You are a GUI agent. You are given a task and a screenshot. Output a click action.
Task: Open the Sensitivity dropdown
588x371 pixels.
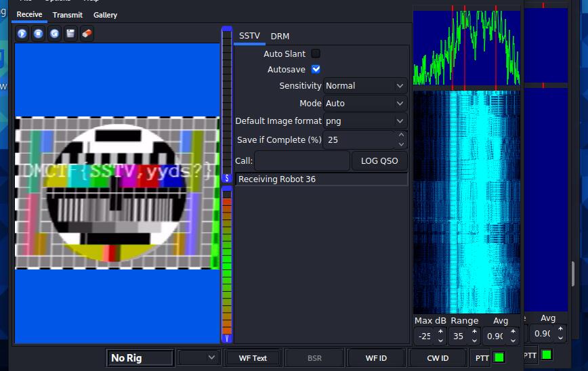click(x=365, y=86)
